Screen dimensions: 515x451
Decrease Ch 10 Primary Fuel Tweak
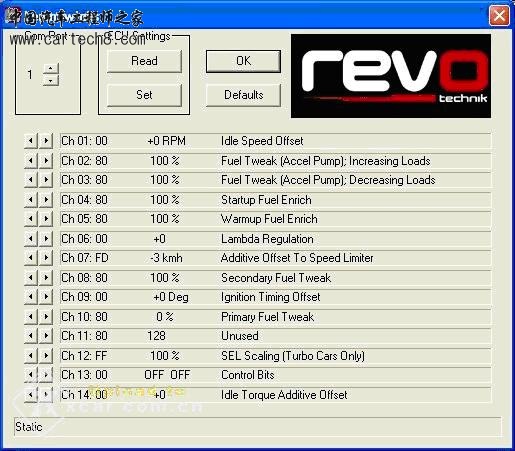31,316
